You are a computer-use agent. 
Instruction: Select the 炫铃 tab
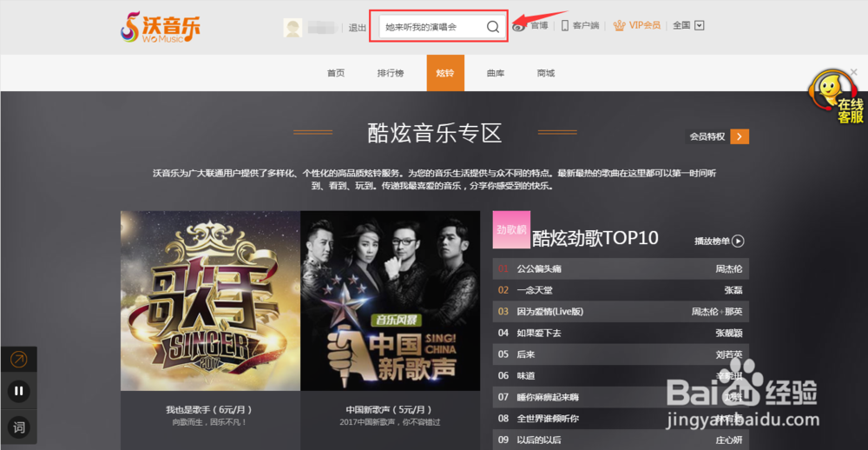445,73
